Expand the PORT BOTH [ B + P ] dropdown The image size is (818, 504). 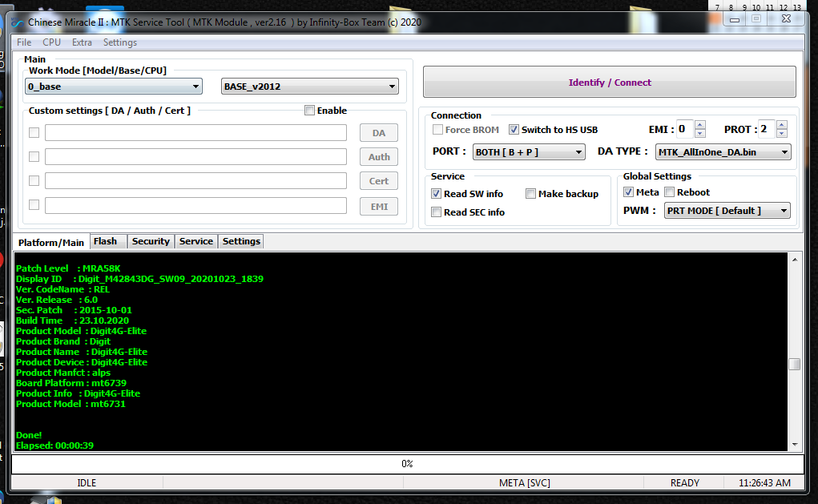click(x=529, y=151)
